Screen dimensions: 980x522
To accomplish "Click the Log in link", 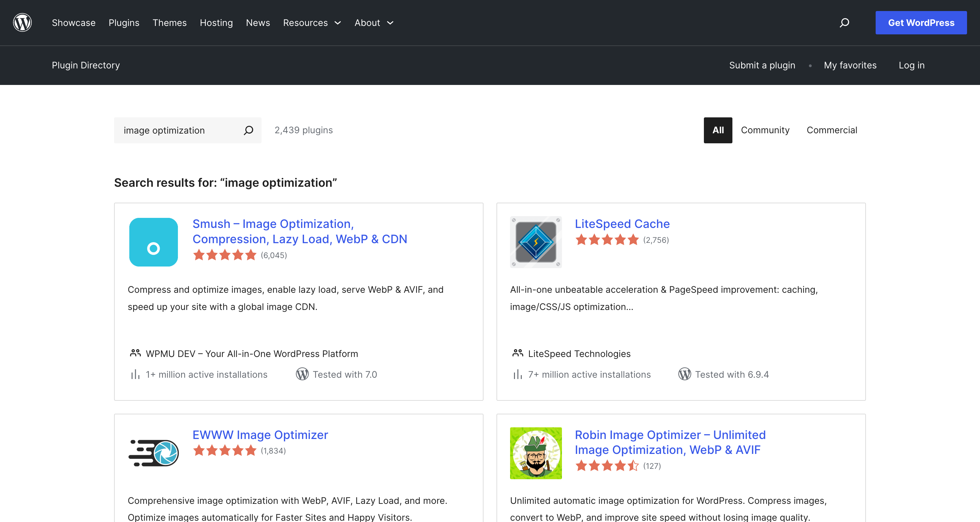I will point(911,65).
